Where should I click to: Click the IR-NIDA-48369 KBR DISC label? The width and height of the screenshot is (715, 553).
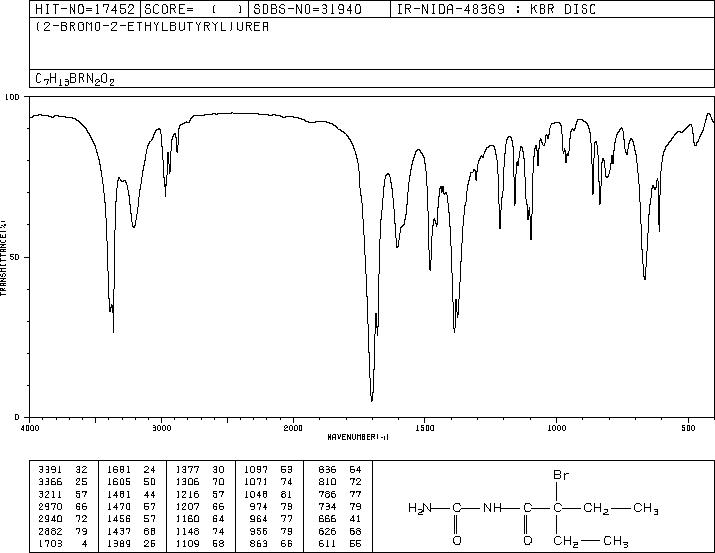[496, 9]
